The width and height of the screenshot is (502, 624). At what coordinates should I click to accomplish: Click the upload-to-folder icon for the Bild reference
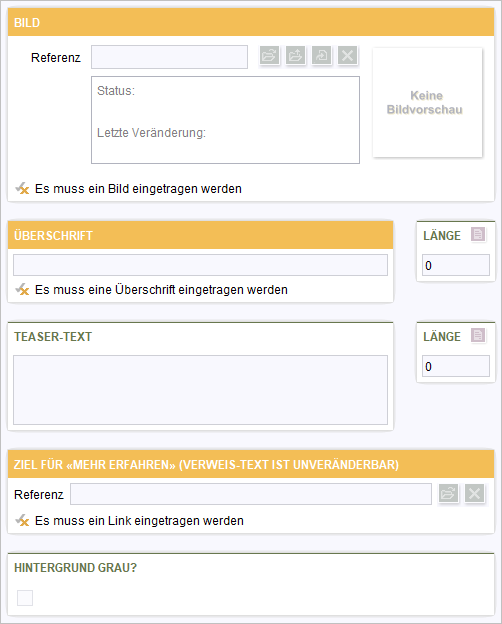pos(295,55)
